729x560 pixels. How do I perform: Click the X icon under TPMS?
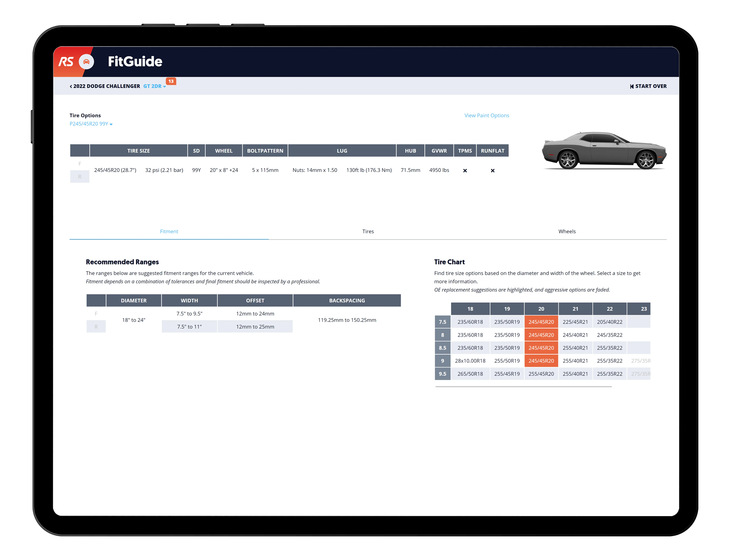pos(465,170)
